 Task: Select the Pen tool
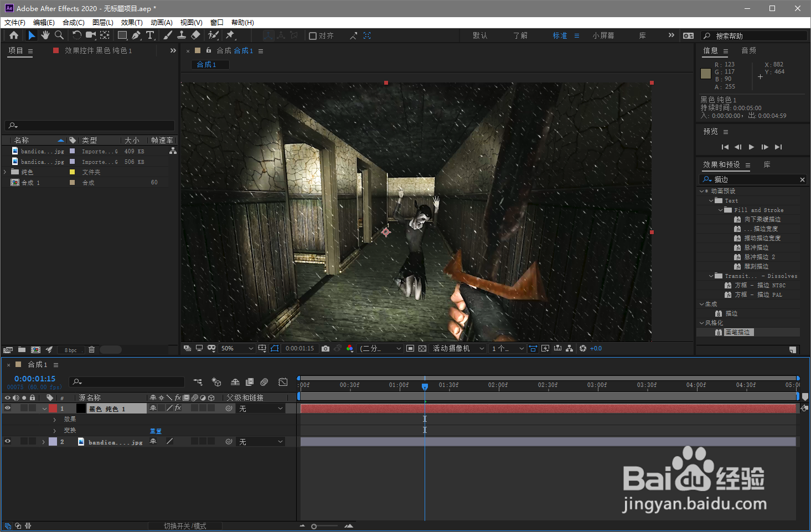136,35
